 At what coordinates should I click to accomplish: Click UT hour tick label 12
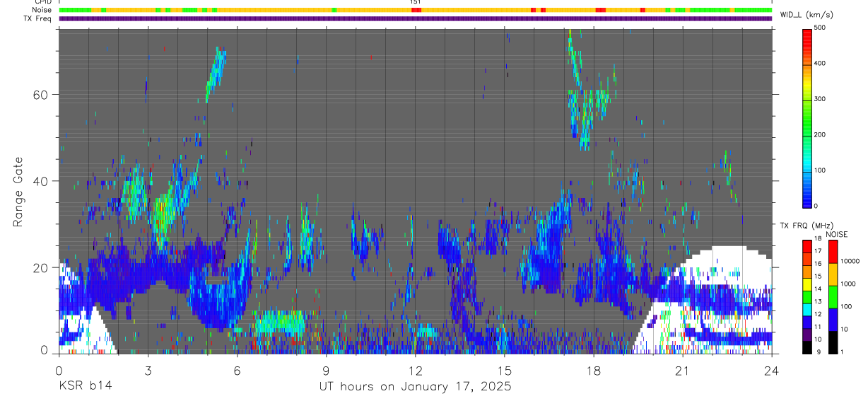[x=416, y=370]
